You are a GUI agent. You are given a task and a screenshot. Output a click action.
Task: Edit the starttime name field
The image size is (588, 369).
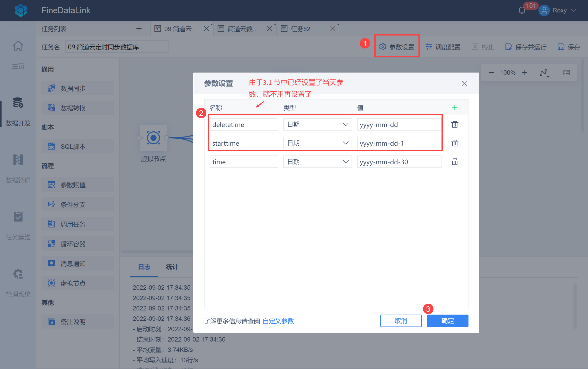pyautogui.click(x=244, y=143)
